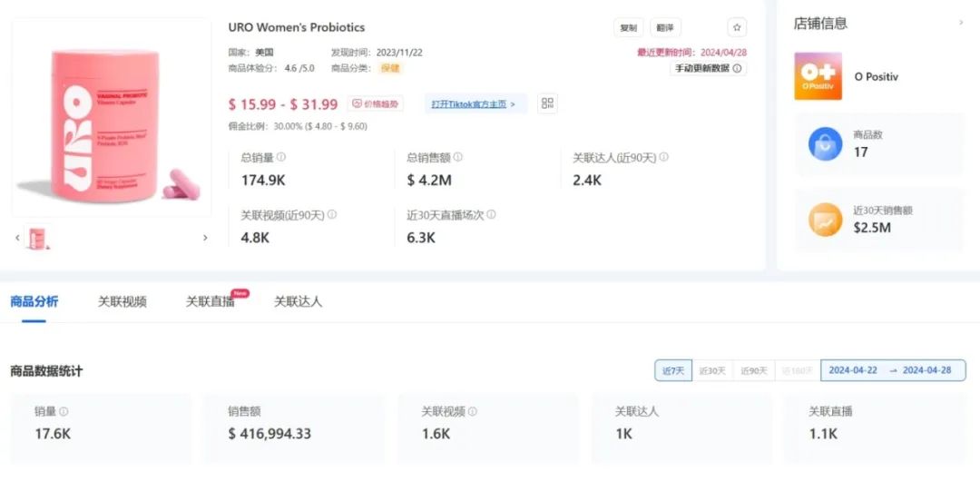Click start date 2024-04-22 field

pyautogui.click(x=853, y=370)
